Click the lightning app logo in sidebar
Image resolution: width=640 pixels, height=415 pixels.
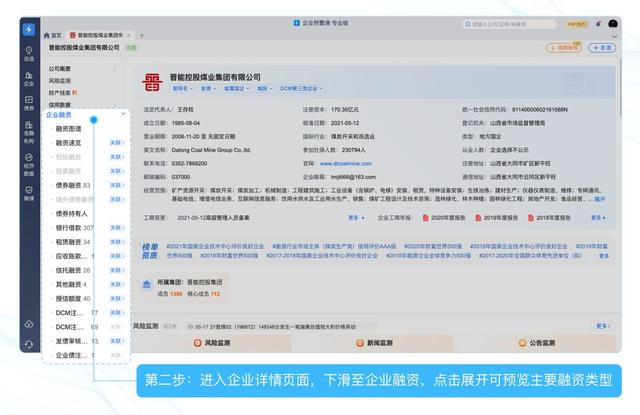pyautogui.click(x=29, y=29)
